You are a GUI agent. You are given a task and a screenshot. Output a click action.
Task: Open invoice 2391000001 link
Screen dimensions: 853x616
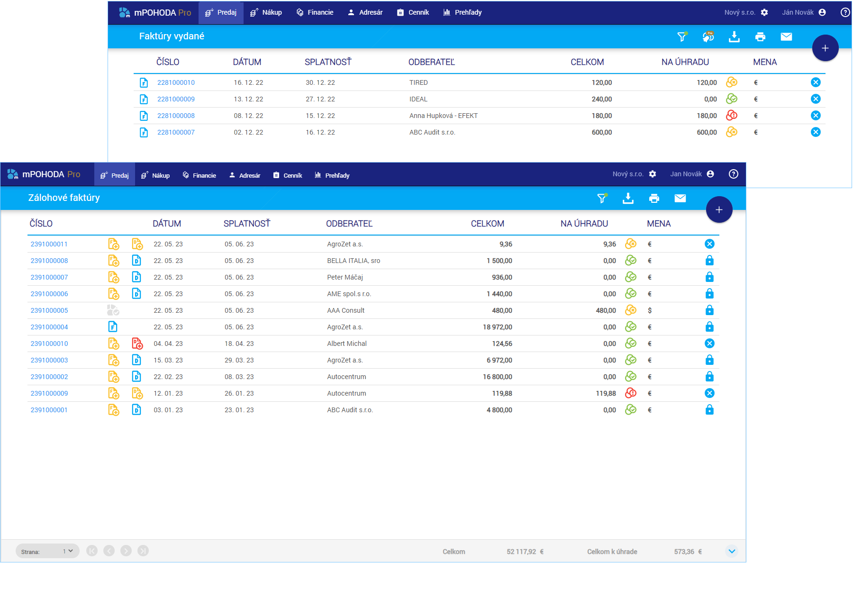click(49, 410)
